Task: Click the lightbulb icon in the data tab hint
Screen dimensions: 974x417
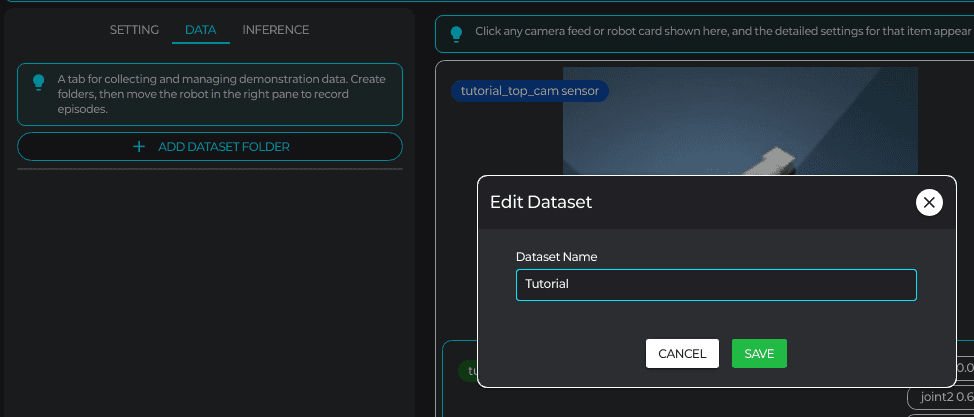Action: point(39,82)
